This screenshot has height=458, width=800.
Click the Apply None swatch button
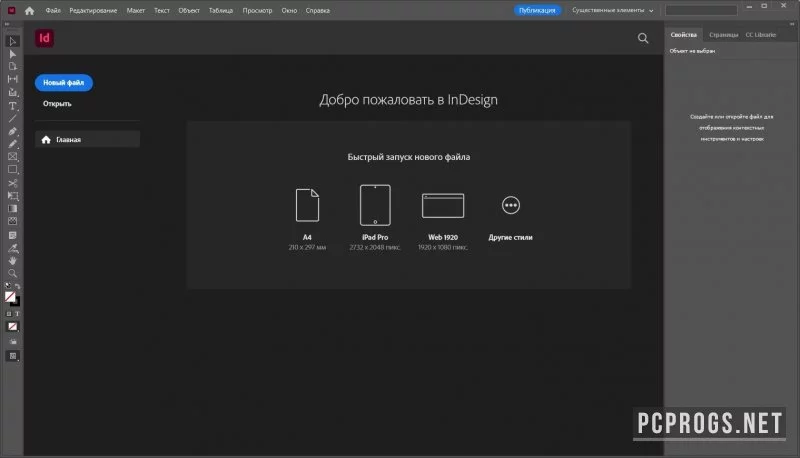coord(12,326)
